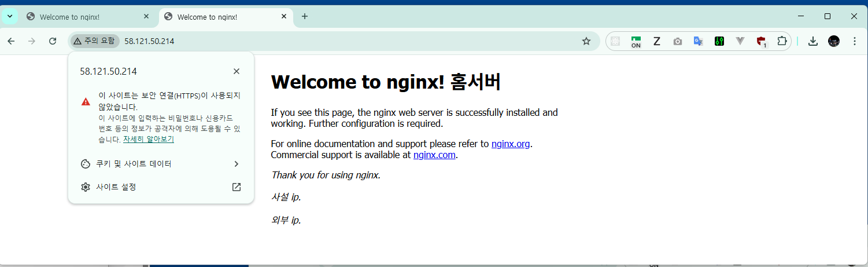Open Chrome's three-dot menu
868x267 pixels.
[x=855, y=41]
